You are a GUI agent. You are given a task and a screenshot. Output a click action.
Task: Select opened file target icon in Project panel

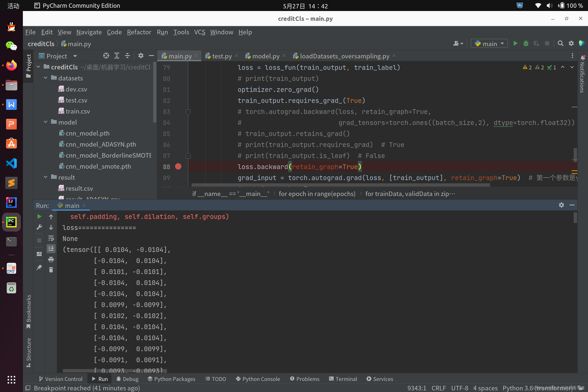tap(106, 56)
